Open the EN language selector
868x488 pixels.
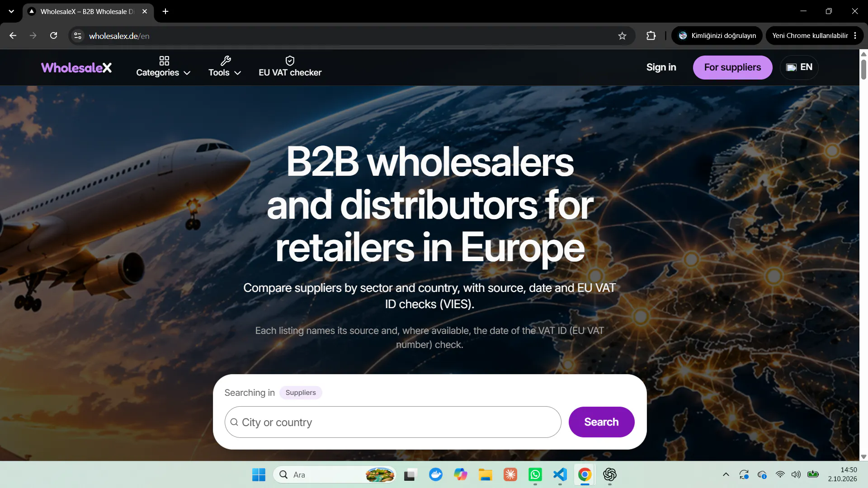tap(799, 67)
